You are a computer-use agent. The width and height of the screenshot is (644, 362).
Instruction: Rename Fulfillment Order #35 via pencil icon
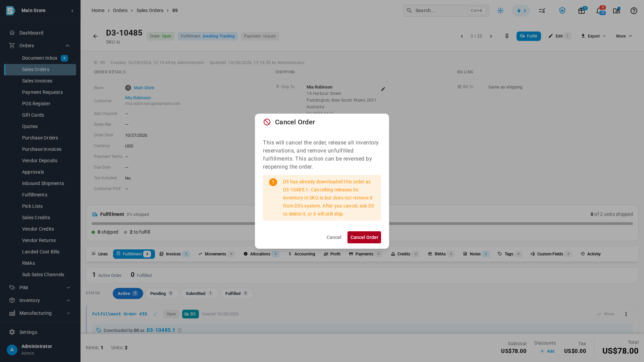(155, 314)
